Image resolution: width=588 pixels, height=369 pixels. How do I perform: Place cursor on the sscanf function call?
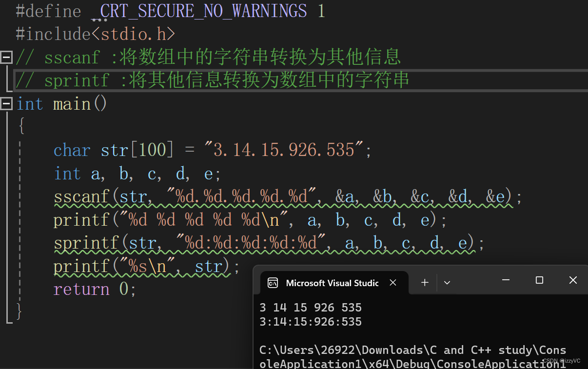(x=82, y=196)
